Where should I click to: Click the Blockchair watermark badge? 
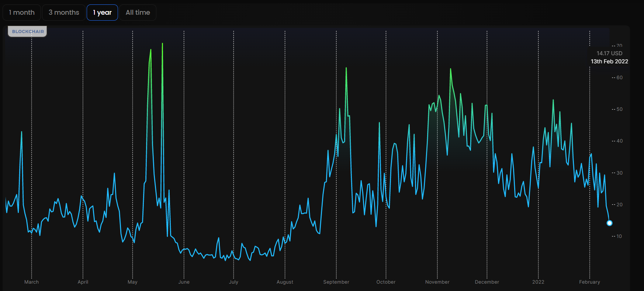28,32
